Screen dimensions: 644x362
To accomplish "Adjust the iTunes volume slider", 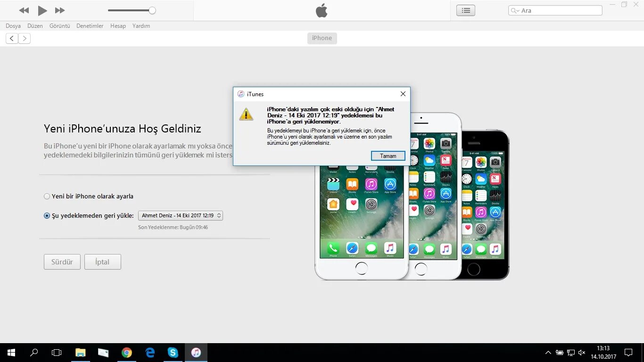I will pos(132,10).
